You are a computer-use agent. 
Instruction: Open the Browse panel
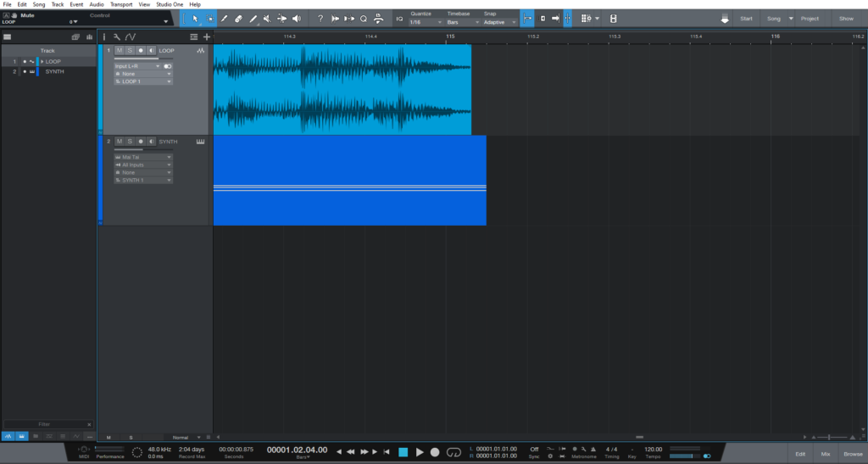pos(853,454)
